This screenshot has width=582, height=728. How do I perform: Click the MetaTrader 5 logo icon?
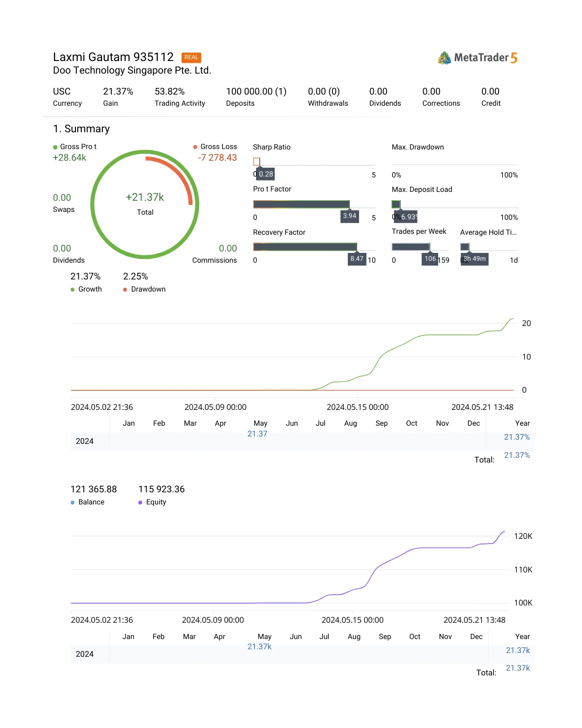pos(445,58)
